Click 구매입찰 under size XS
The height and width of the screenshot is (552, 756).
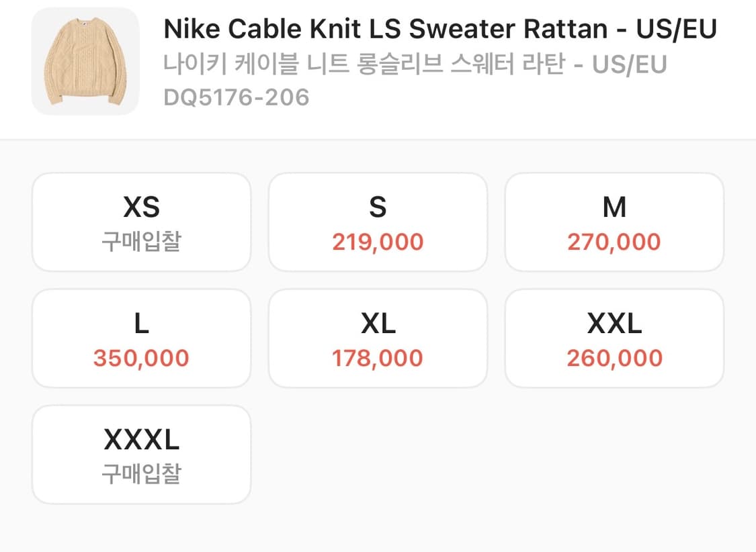141,242
